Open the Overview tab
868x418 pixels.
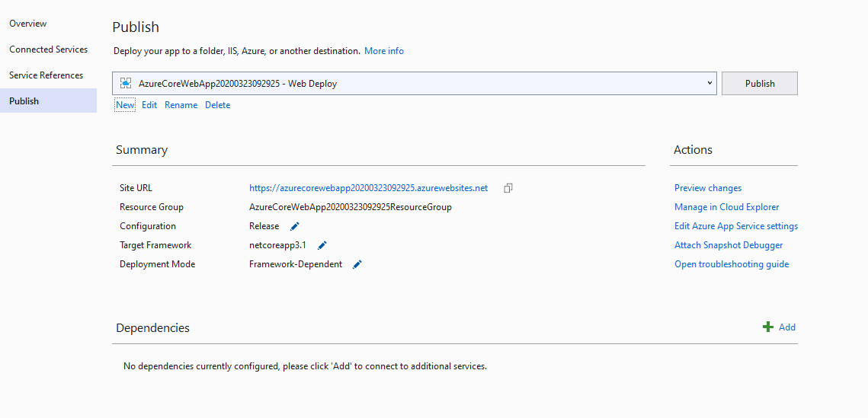click(x=27, y=24)
